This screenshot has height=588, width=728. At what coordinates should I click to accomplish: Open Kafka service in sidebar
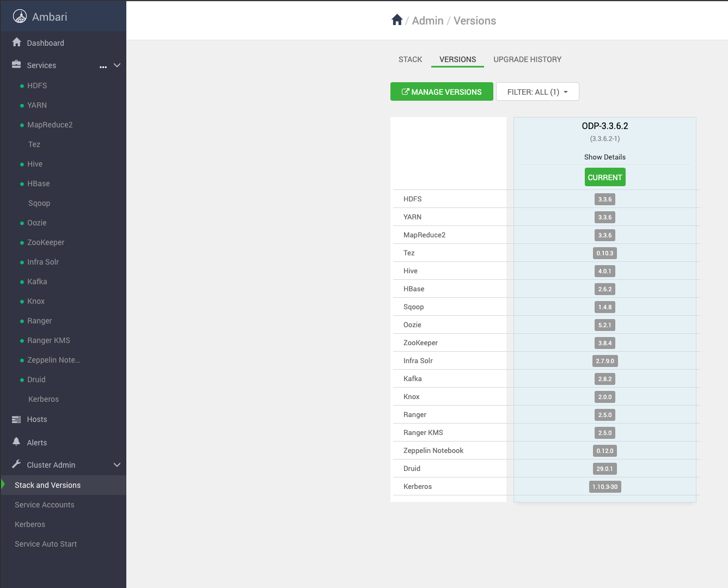point(37,281)
